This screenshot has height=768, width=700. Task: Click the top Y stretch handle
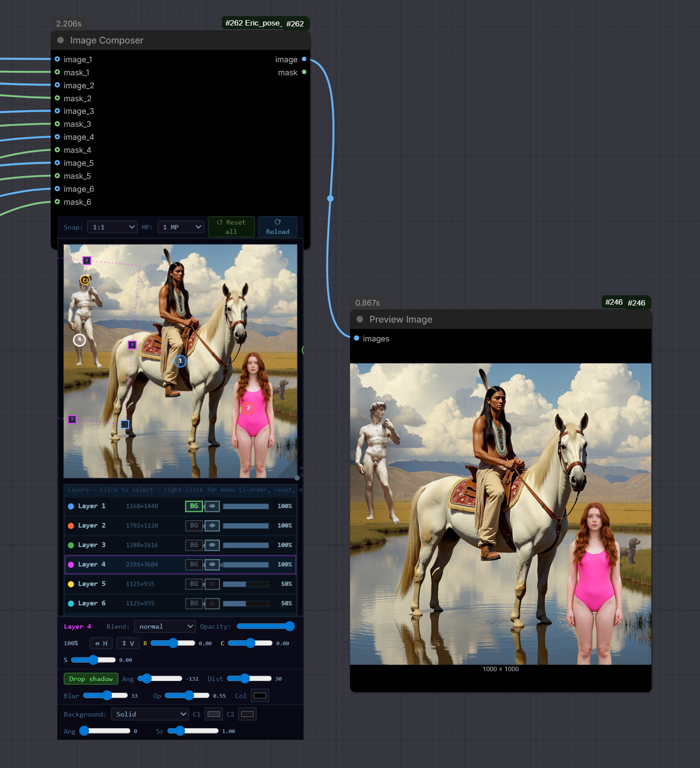(x=87, y=260)
